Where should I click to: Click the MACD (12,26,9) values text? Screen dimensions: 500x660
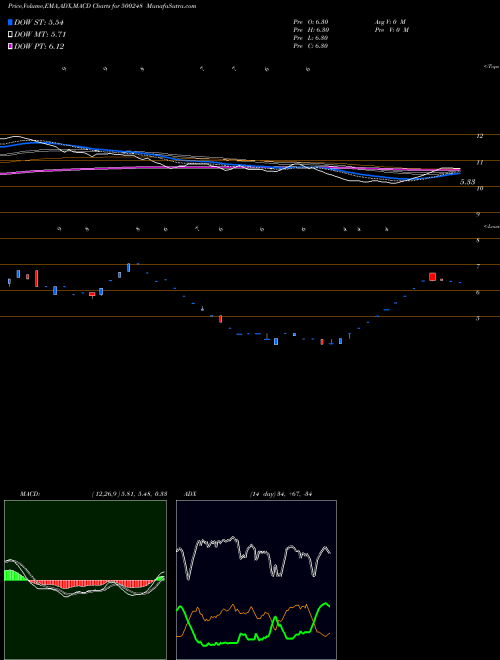pos(130,493)
